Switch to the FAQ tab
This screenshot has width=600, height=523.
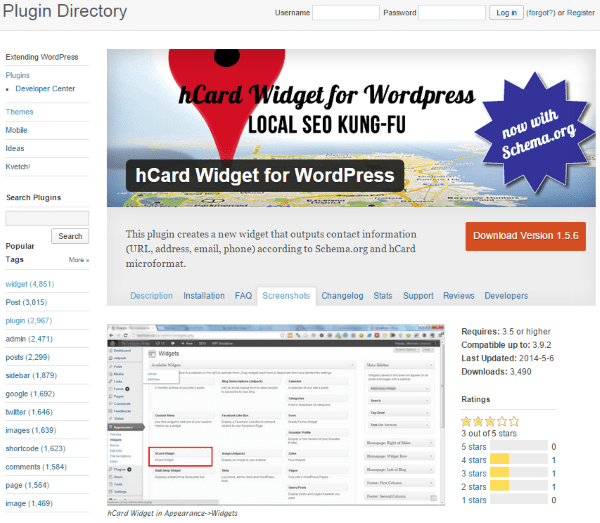coord(243,296)
